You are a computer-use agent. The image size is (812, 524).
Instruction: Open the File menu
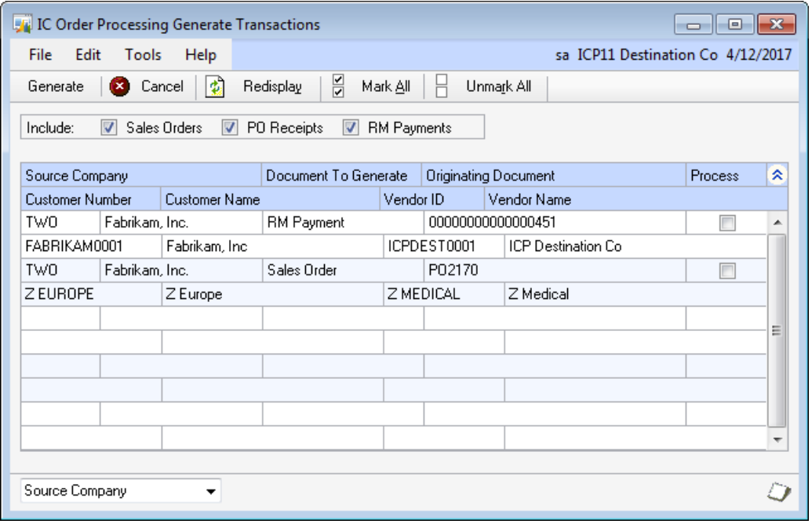40,55
